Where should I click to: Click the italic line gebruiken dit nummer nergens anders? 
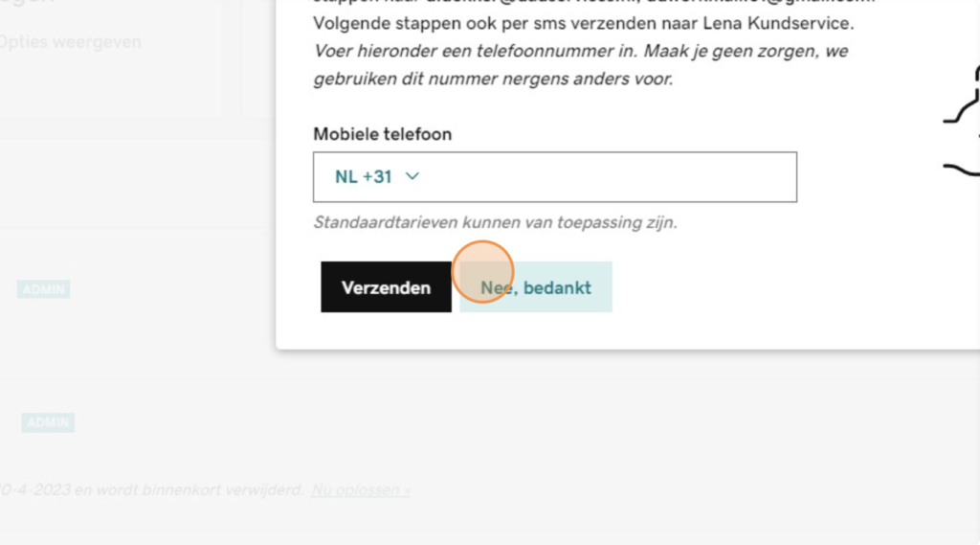click(x=493, y=79)
